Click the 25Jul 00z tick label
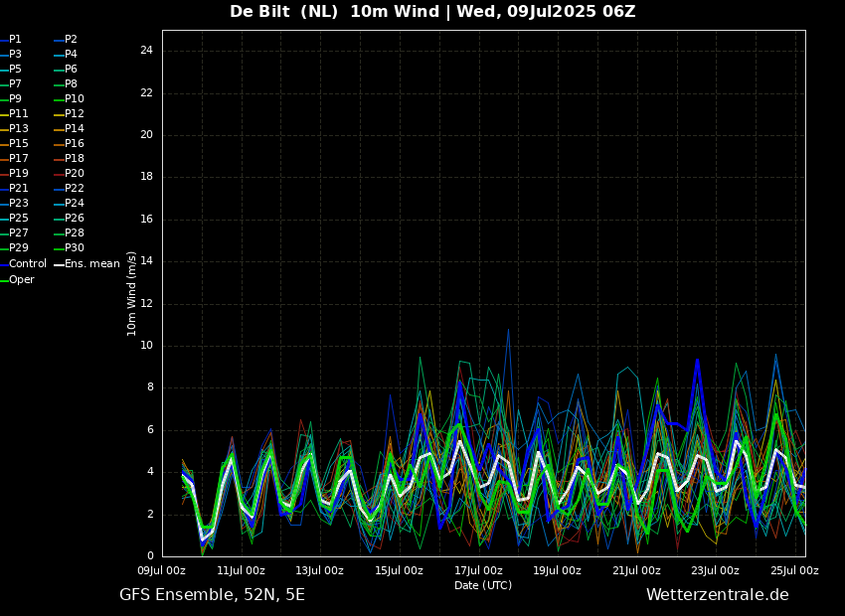The image size is (845, 616). (x=794, y=571)
